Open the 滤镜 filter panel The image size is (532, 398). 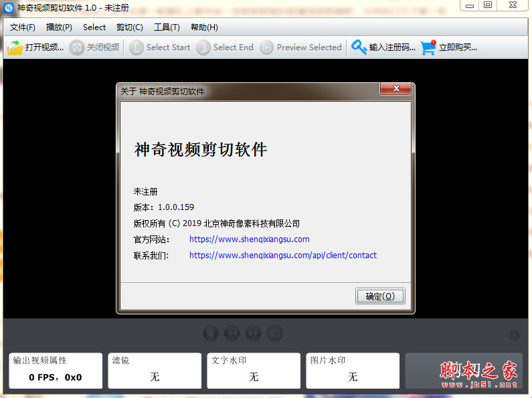[x=155, y=371]
